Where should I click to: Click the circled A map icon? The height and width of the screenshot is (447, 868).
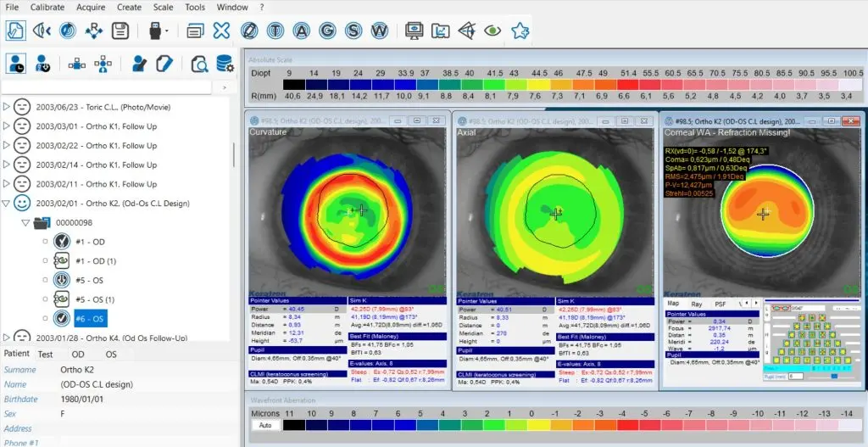(x=301, y=31)
